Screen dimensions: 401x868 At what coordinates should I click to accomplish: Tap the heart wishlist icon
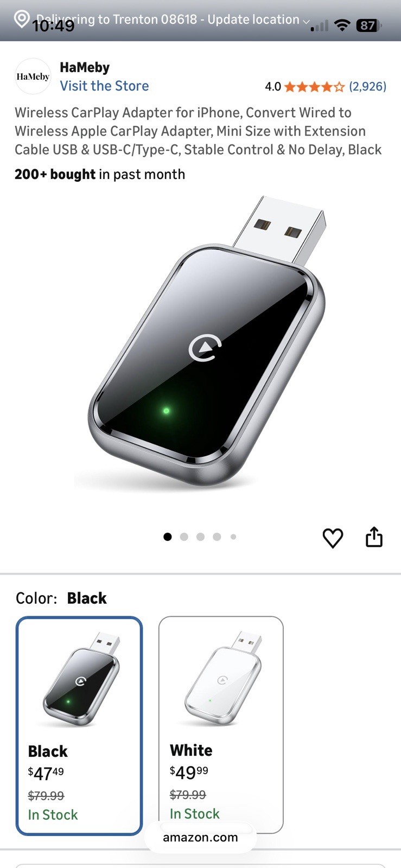pos(333,538)
